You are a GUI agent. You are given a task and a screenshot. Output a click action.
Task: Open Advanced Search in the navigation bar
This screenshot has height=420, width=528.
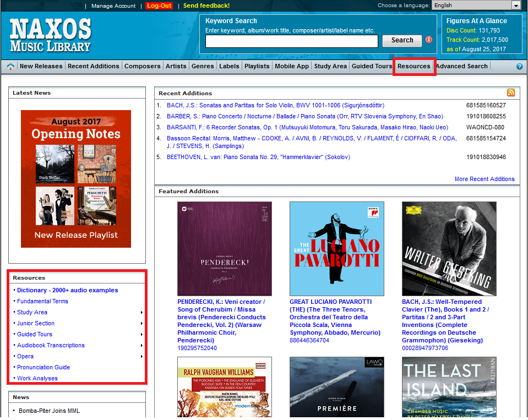[462, 66]
